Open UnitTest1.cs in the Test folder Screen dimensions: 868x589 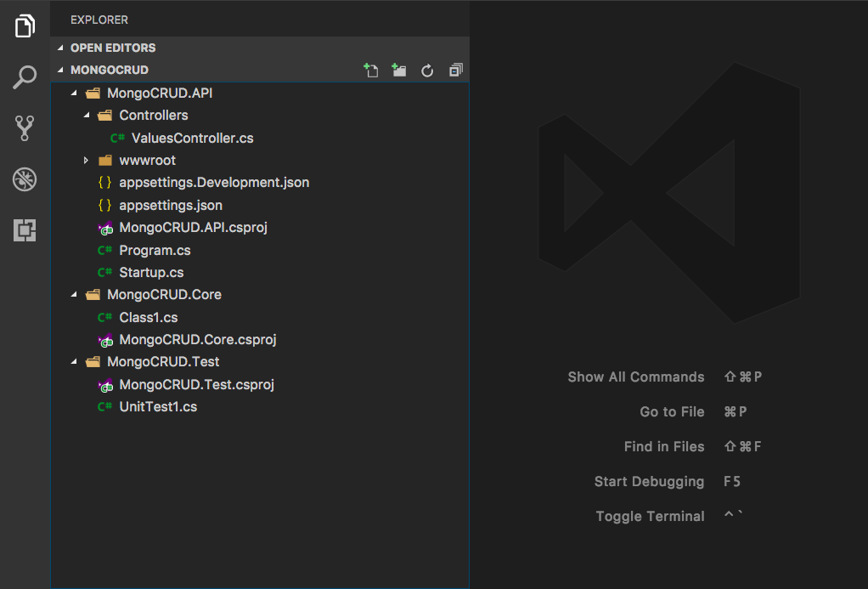158,406
